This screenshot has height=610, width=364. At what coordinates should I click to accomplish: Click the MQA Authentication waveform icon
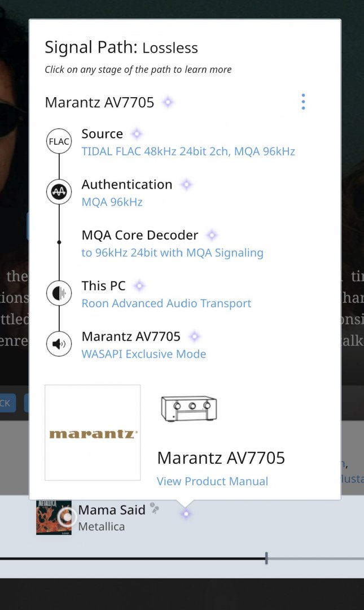coord(59,192)
